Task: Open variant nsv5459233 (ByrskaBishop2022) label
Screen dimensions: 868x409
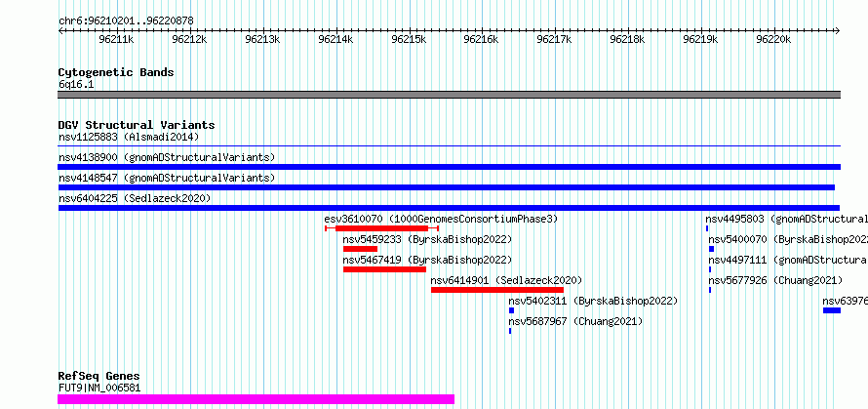Action: [427, 239]
